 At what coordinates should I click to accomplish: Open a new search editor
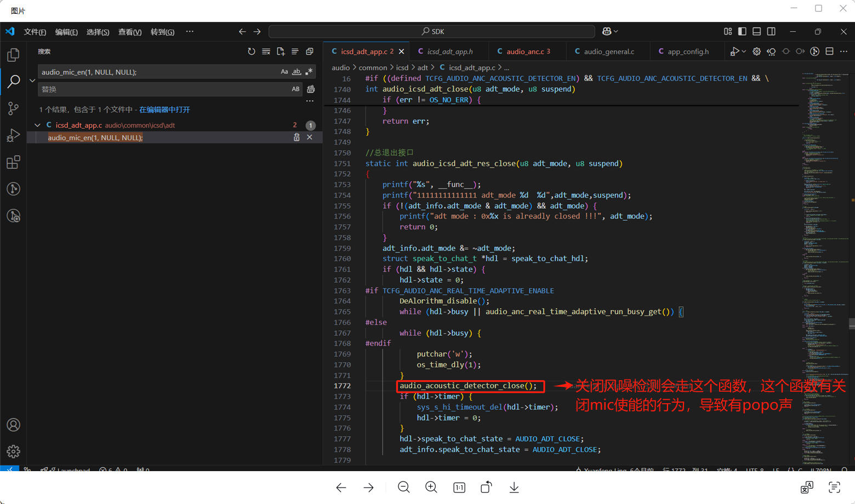pyautogui.click(x=281, y=51)
